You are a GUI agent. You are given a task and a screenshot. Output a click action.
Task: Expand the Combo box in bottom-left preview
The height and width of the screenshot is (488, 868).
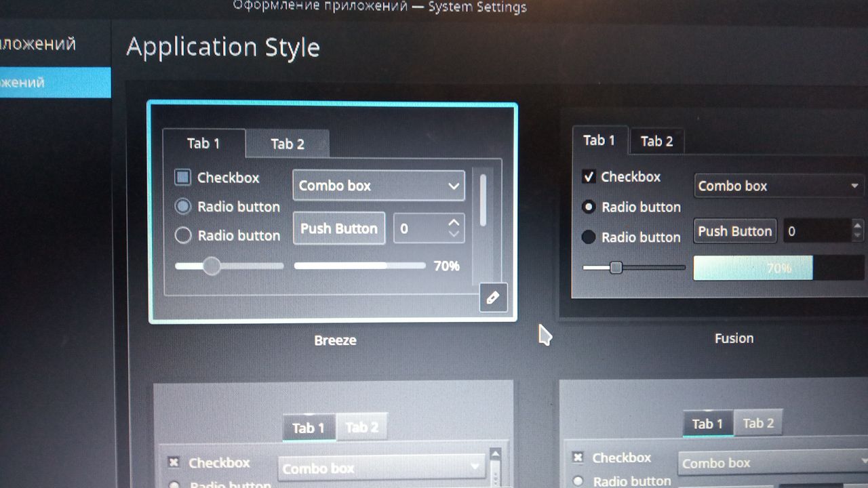pyautogui.click(x=382, y=468)
